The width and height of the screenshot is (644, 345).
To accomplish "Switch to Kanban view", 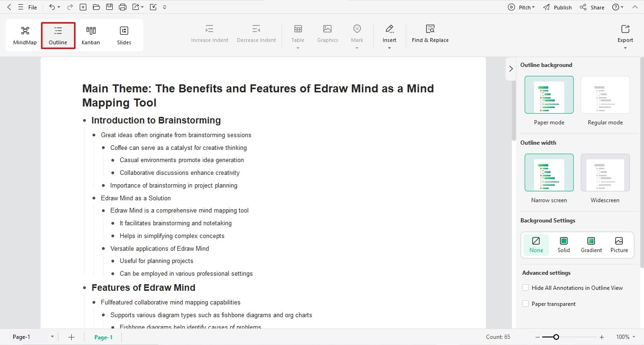I will click(91, 35).
